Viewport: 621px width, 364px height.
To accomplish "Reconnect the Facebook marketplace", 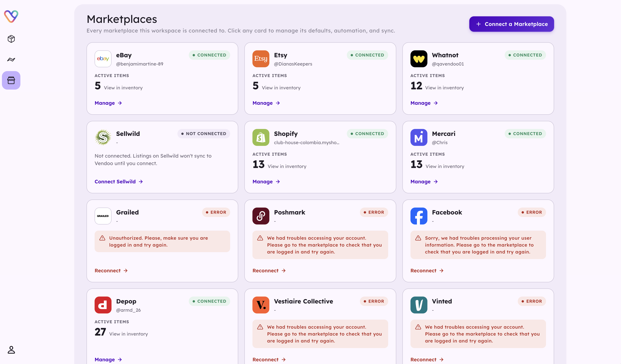I will [427, 270].
